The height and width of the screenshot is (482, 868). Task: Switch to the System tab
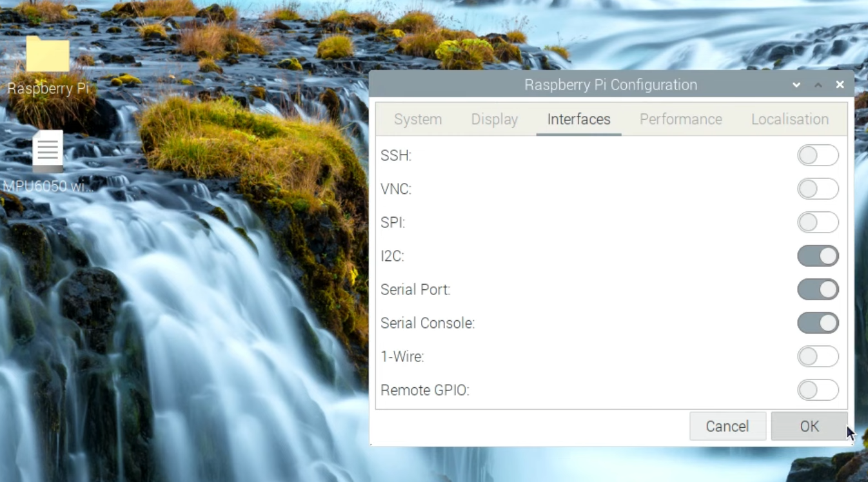click(418, 119)
